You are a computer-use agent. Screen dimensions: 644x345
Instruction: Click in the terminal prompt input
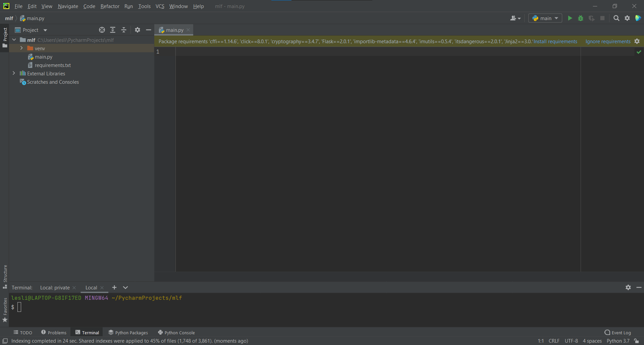(19, 307)
